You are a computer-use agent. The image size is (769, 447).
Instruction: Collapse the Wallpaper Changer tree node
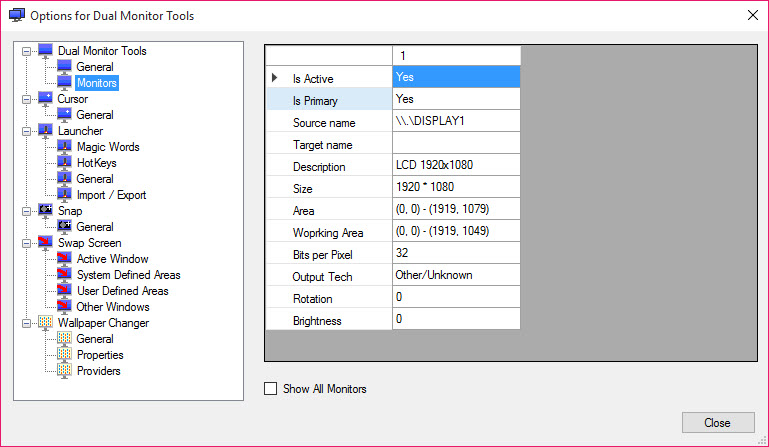pyautogui.click(x=26, y=323)
